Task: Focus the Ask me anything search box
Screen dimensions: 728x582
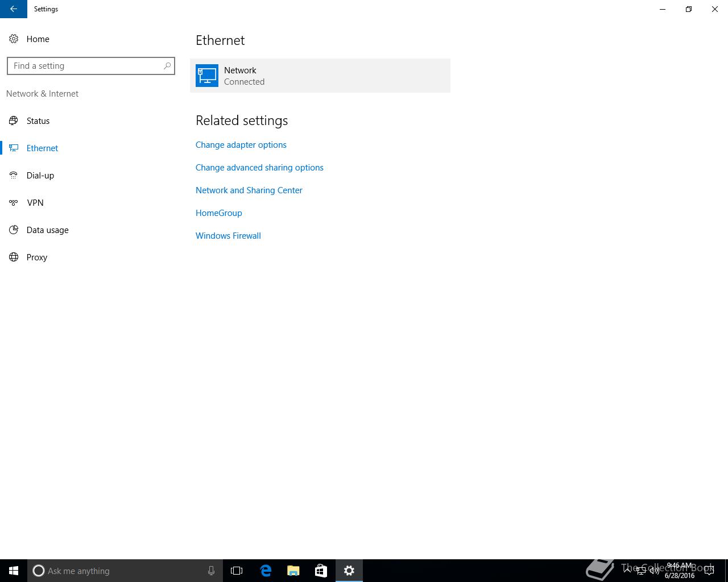Action: [125, 571]
